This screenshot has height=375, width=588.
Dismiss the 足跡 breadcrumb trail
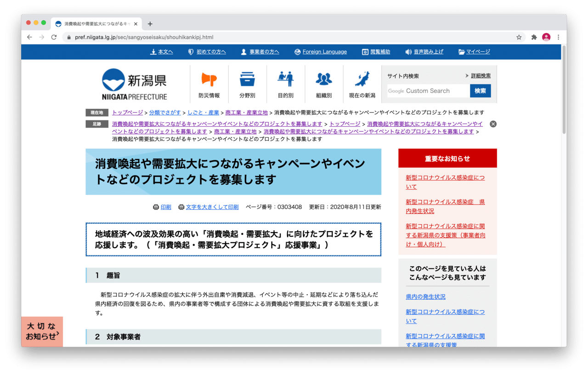click(492, 124)
